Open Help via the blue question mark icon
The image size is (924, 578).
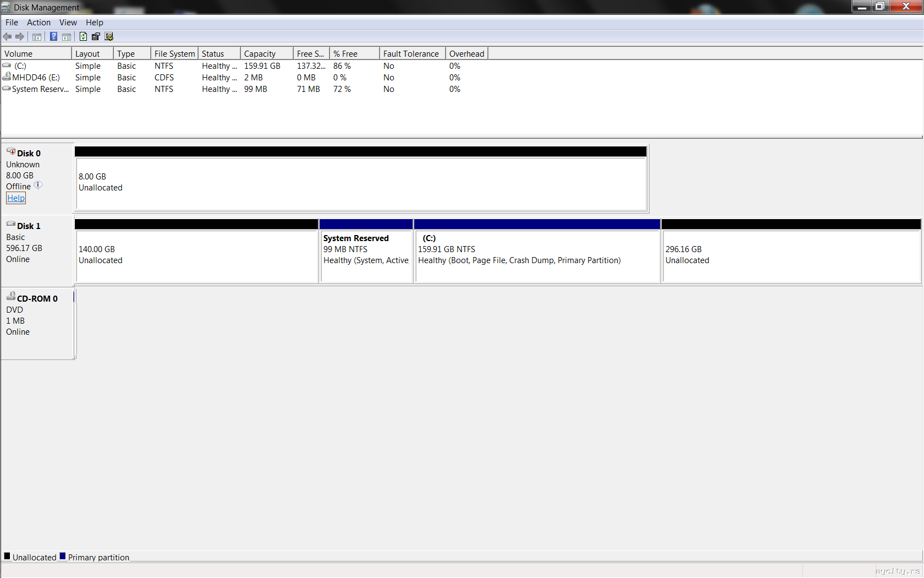(53, 36)
